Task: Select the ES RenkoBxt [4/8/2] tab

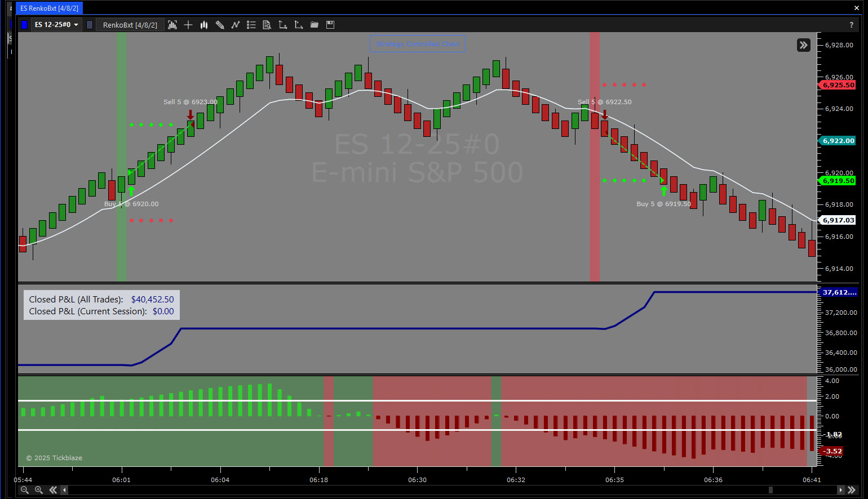Action: point(49,8)
